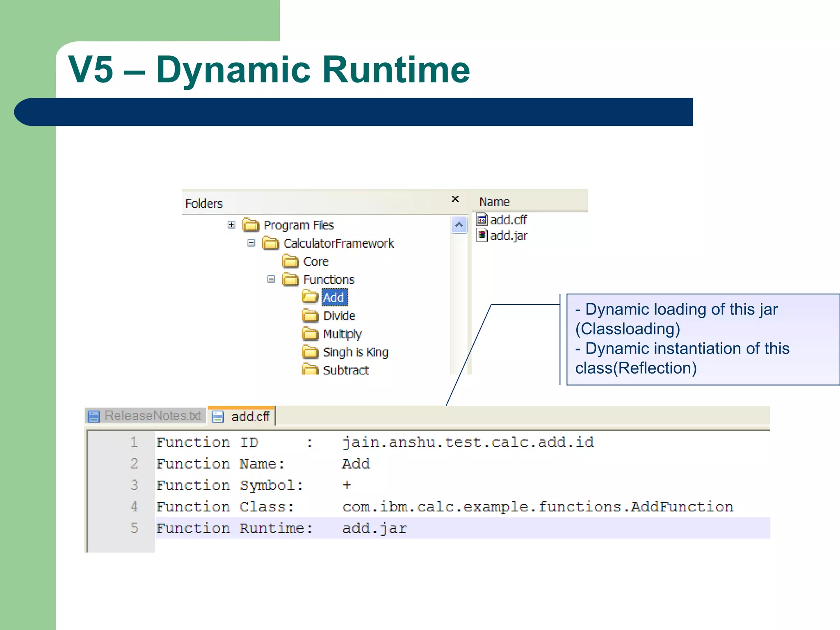Click the Singh is King folder icon

coord(310,352)
